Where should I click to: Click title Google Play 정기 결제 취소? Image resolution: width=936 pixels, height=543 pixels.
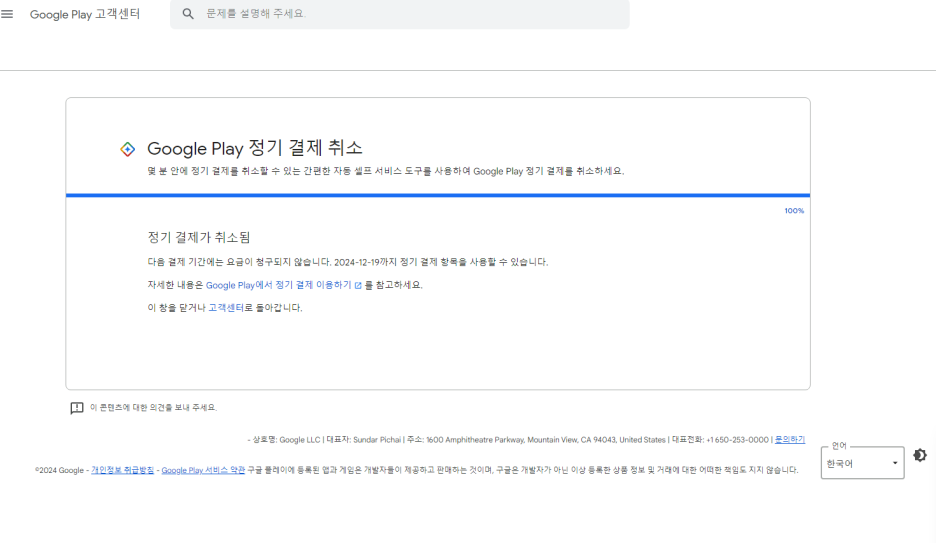(255, 148)
